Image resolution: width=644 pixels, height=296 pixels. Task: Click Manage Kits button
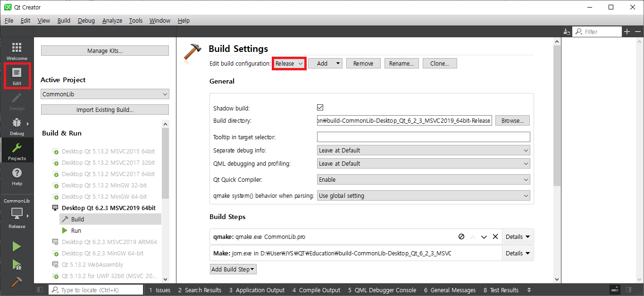105,51
